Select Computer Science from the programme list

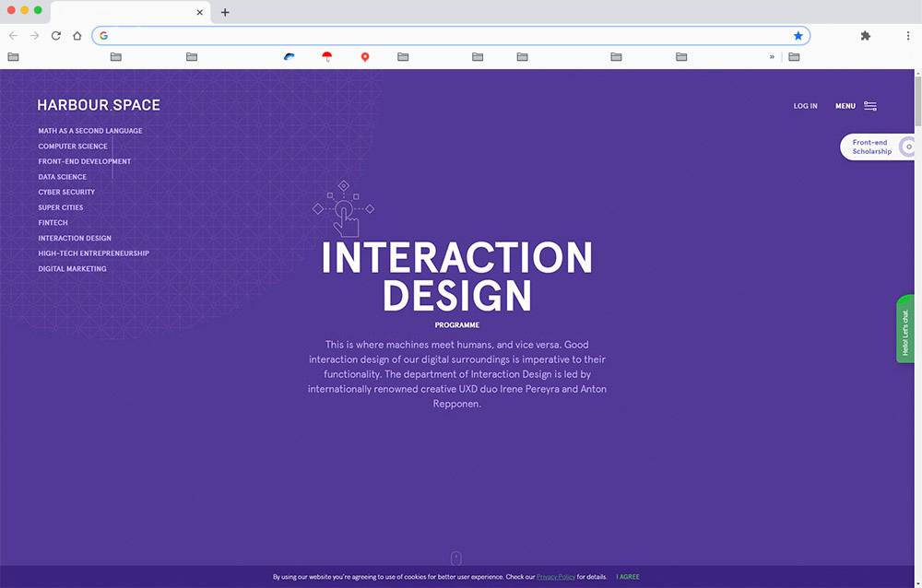coord(73,146)
